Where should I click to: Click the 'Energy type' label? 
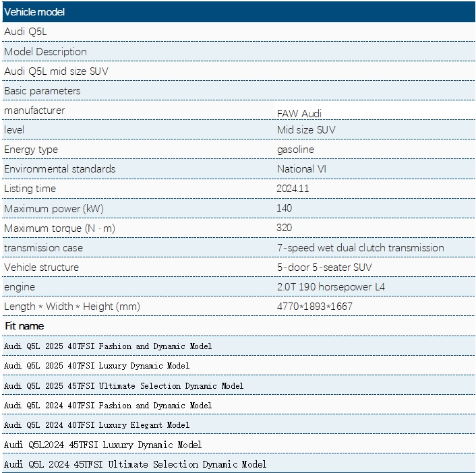click(x=31, y=150)
